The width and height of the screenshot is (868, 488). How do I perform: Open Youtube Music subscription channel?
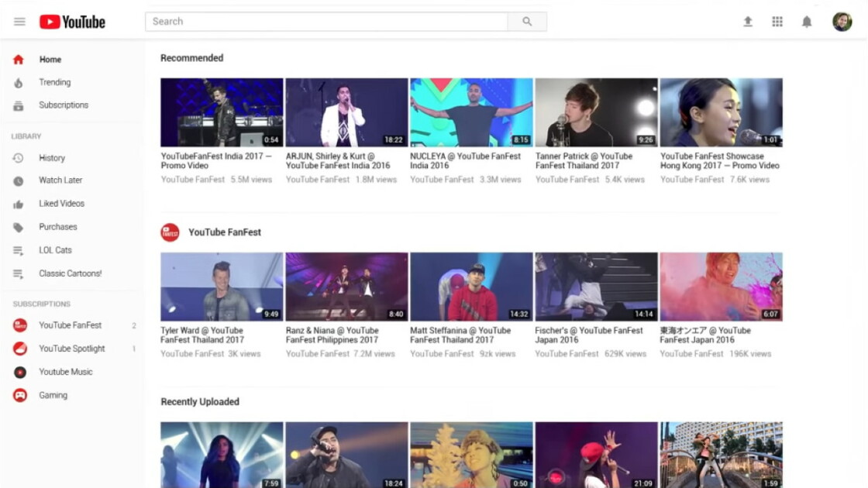coord(66,372)
